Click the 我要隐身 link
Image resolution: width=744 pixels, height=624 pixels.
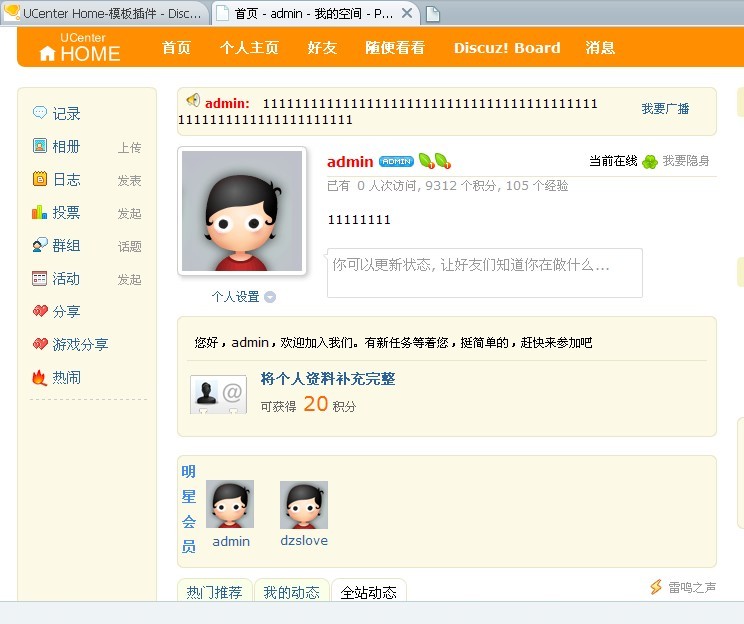tap(686, 161)
